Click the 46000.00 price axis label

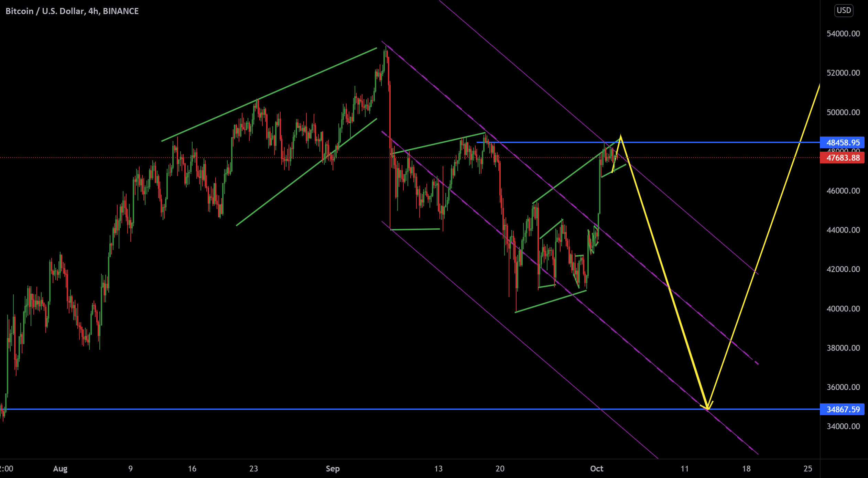coord(843,191)
